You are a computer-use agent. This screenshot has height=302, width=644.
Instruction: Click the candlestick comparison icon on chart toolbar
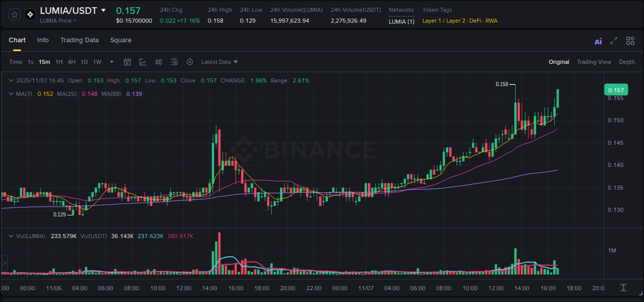pyautogui.click(x=158, y=62)
